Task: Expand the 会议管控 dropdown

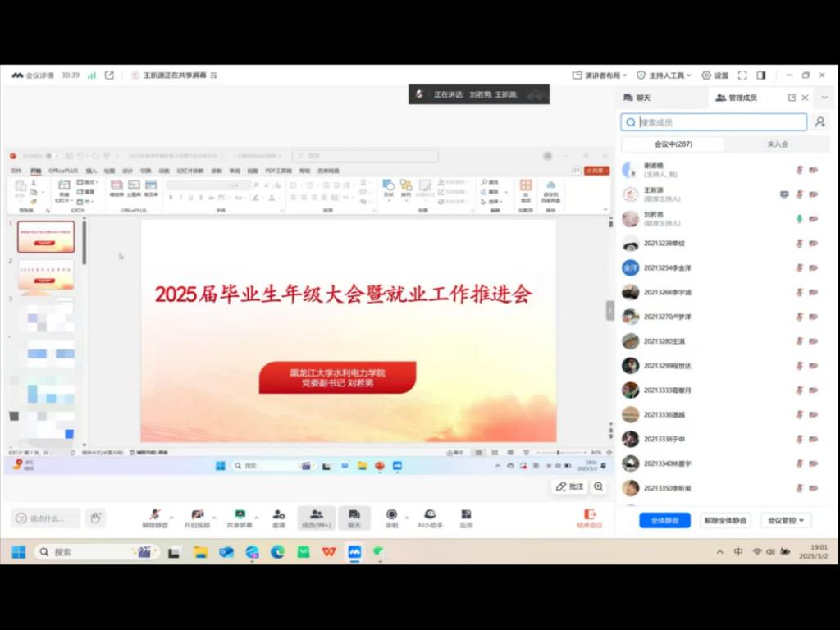Action: click(786, 520)
